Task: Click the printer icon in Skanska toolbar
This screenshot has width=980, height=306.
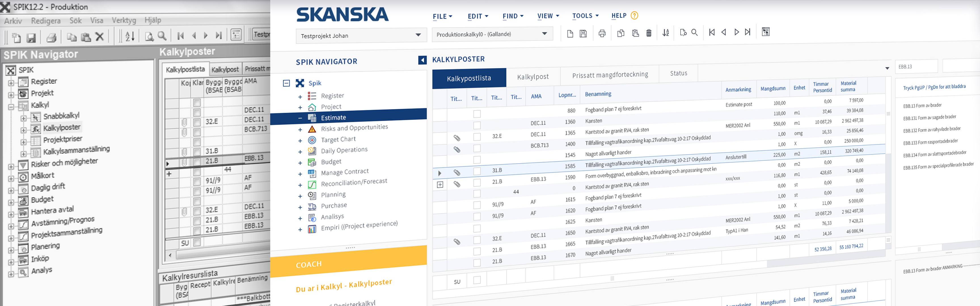Action: (602, 33)
